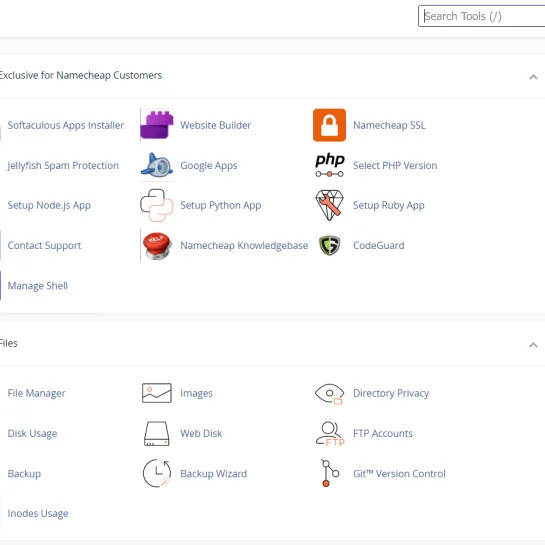The width and height of the screenshot is (545, 545).
Task: Open the Directory Privacy eye icon
Action: point(329,393)
